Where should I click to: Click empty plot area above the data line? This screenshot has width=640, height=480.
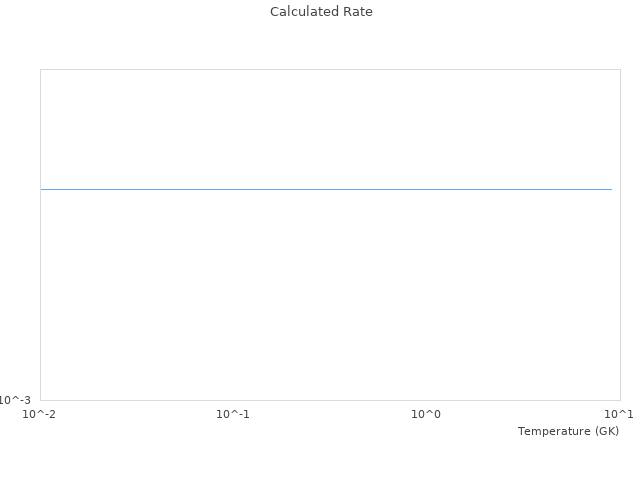[x=330, y=128]
